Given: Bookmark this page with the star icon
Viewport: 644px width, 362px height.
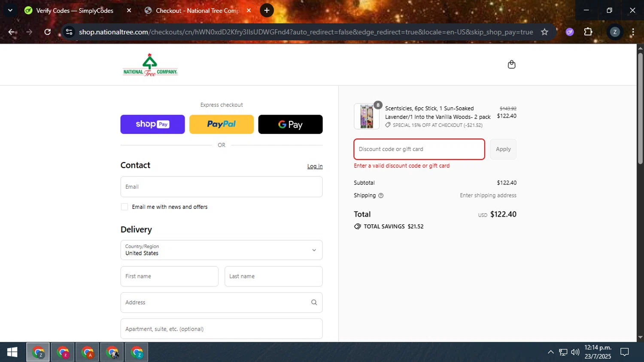Looking at the screenshot, I should [544, 32].
